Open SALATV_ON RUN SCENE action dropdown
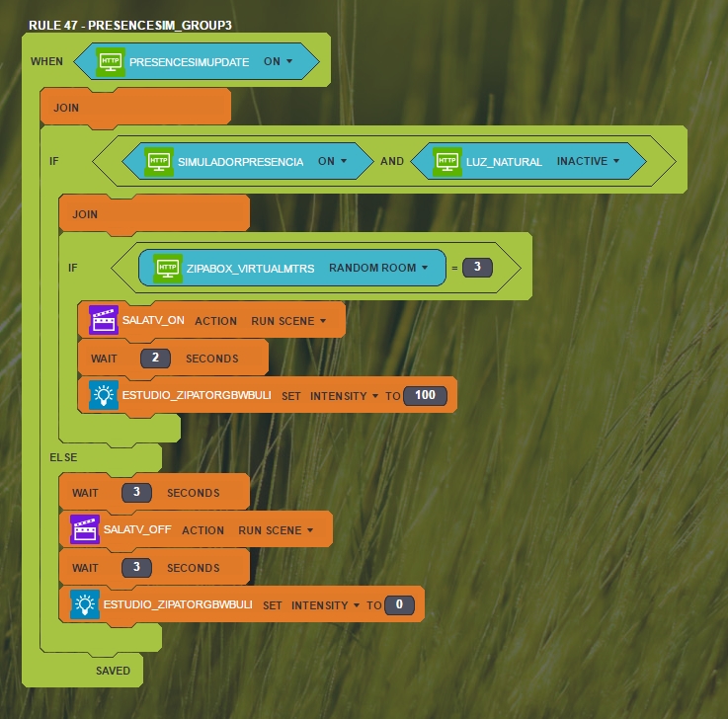This screenshot has height=719, width=728. [x=288, y=320]
